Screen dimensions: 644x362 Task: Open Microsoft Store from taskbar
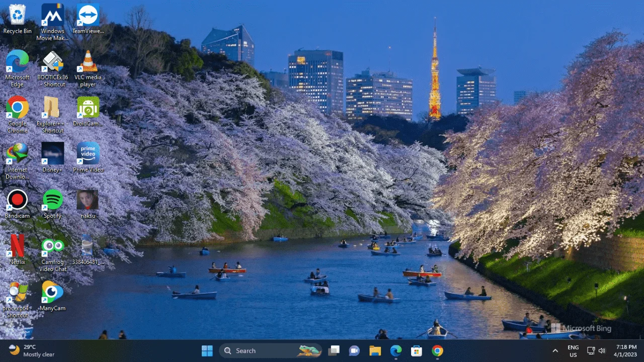tap(417, 350)
